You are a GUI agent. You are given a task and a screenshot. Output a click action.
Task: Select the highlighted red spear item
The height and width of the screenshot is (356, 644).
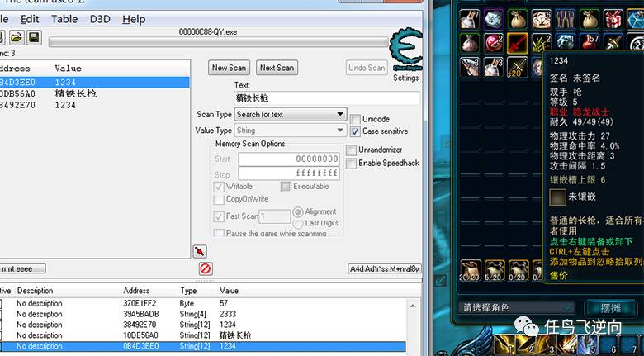pos(518,43)
